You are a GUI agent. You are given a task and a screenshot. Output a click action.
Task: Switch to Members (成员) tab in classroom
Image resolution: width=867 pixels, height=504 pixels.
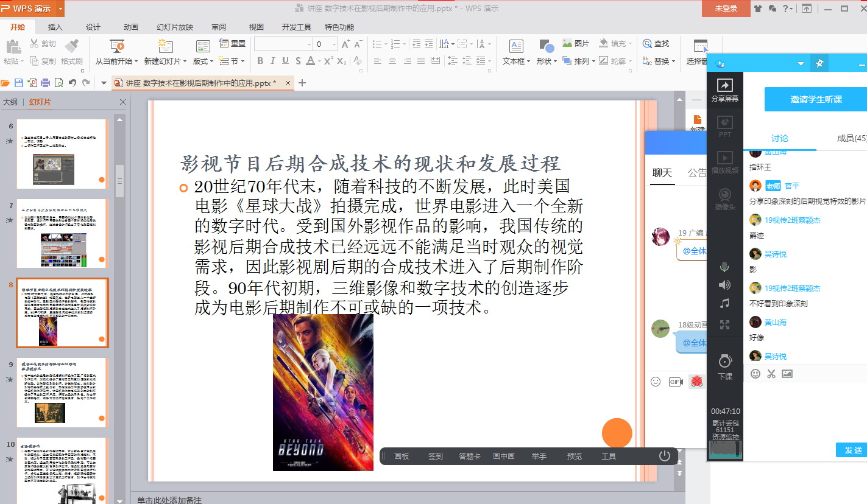coord(852,138)
